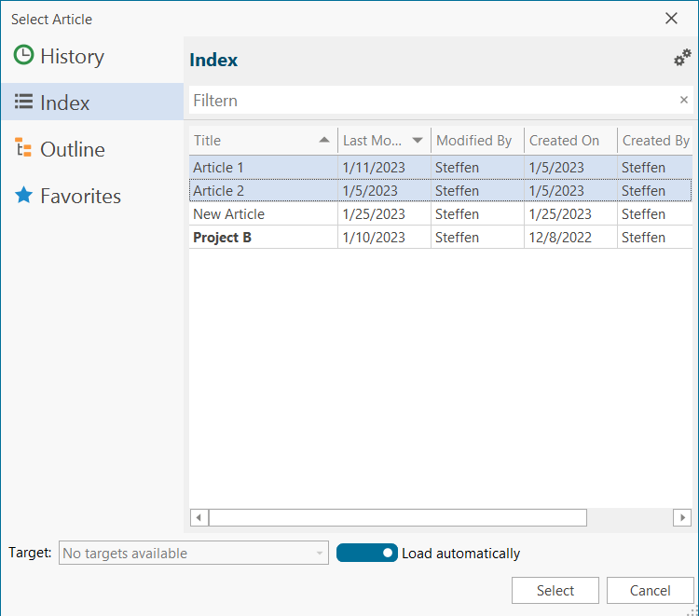Switch to the History tab
The height and width of the screenshot is (616, 699).
coord(72,56)
